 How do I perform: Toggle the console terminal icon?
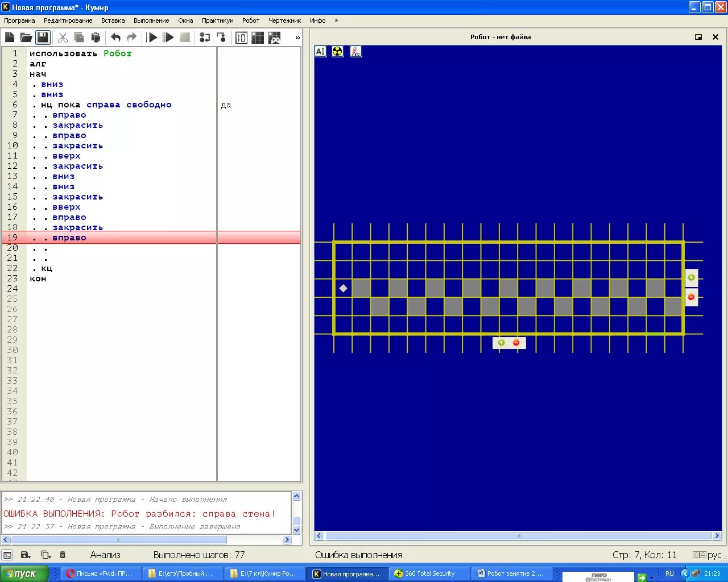tap(7, 555)
